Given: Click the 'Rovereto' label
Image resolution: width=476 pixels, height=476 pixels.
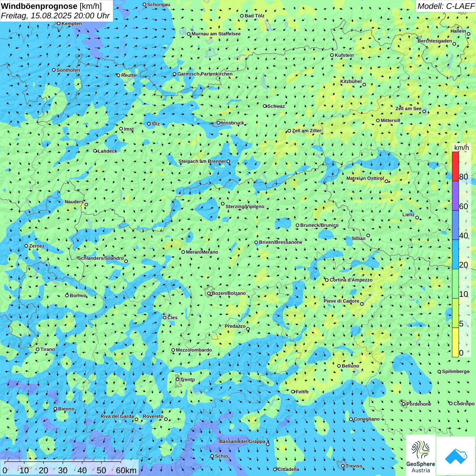Looking at the screenshot, I should (153, 416).
